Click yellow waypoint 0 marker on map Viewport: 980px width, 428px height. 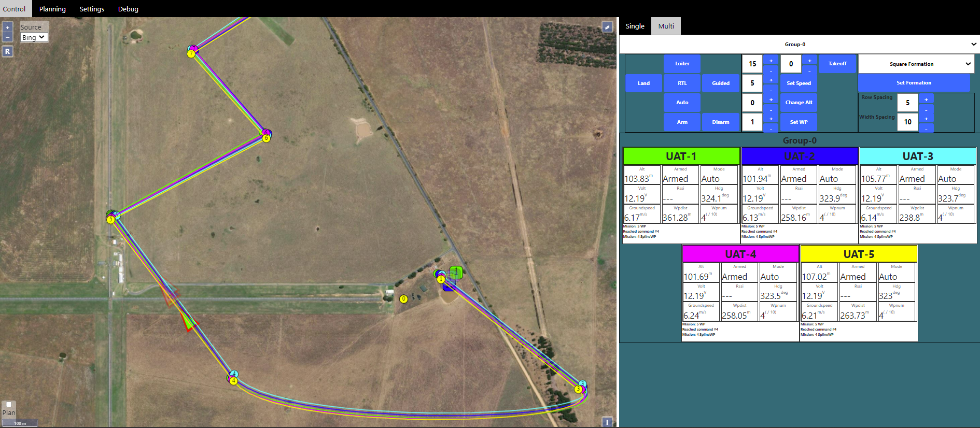(x=403, y=299)
